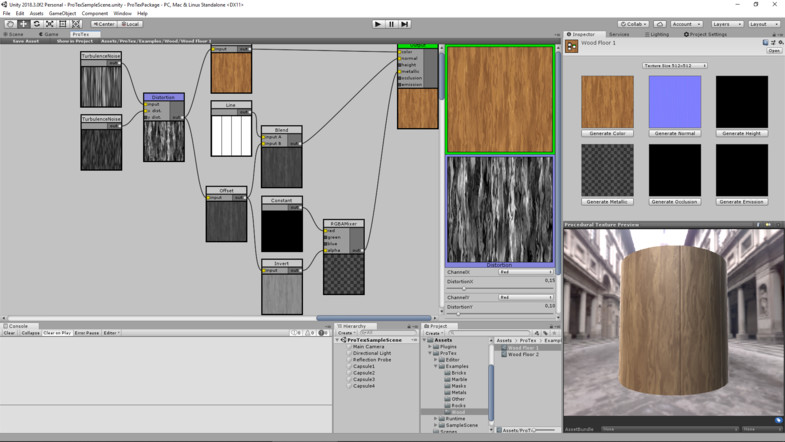Open the Component menu
The image size is (785, 442).
95,14
